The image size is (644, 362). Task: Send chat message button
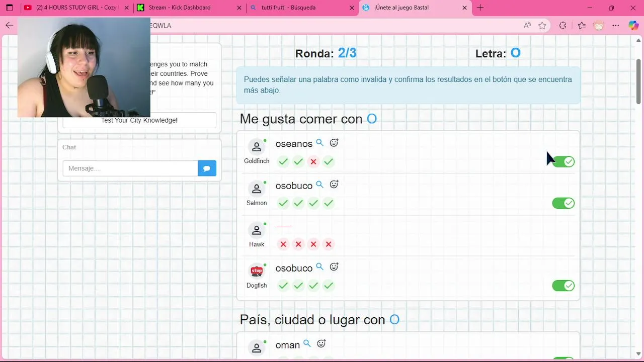tap(207, 168)
